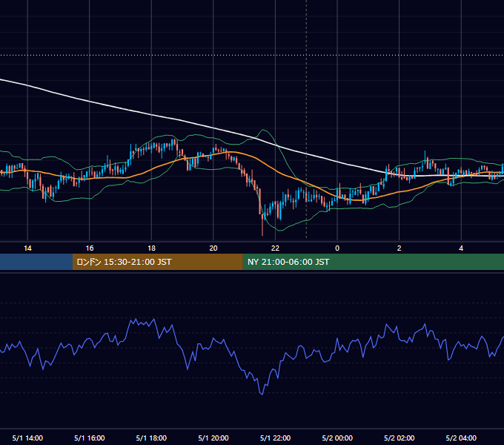Select the London 15:30-21:00 JST session bar

(x=157, y=262)
